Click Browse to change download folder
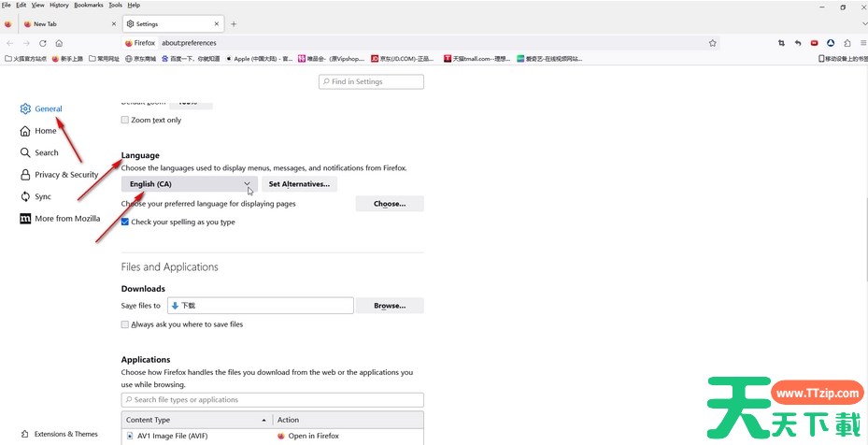 point(389,306)
